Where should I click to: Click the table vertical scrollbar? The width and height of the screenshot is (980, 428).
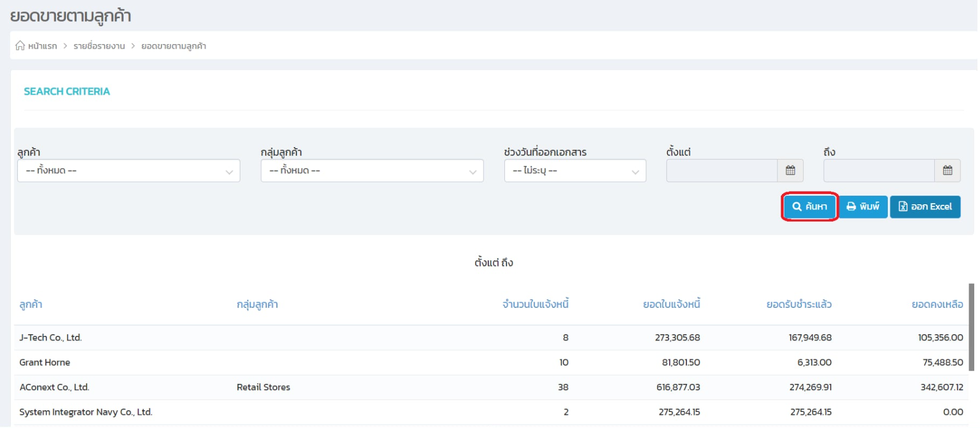coord(971,327)
